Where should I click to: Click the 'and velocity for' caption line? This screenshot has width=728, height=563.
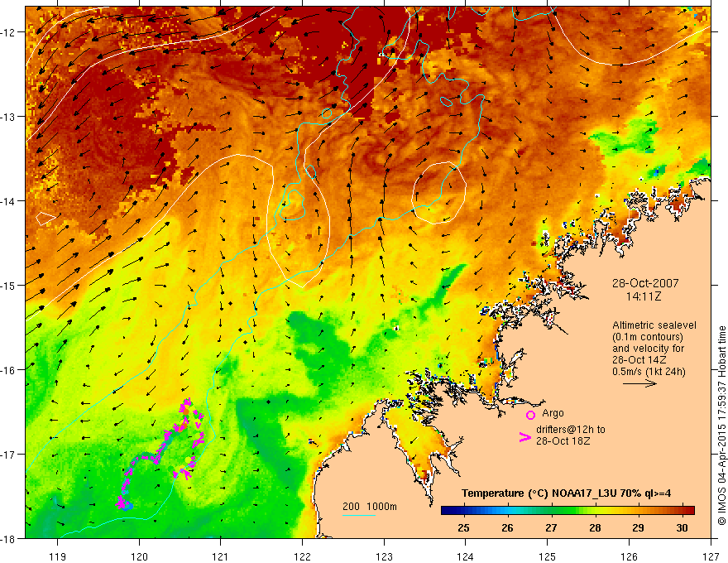click(648, 348)
